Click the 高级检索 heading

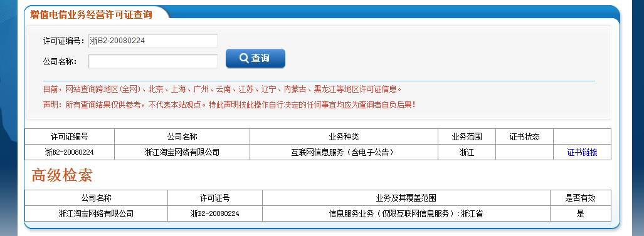pyautogui.click(x=62, y=175)
